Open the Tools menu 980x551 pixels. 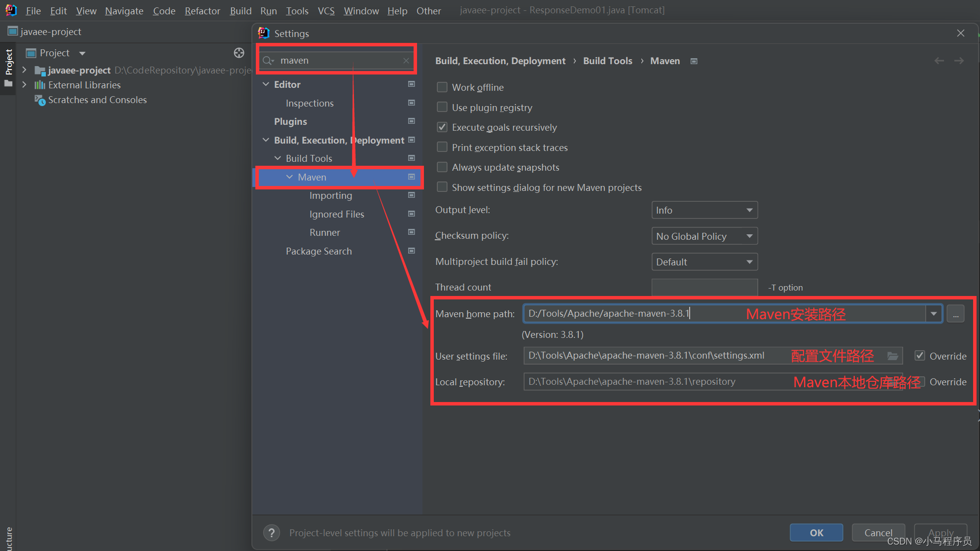[x=297, y=10]
